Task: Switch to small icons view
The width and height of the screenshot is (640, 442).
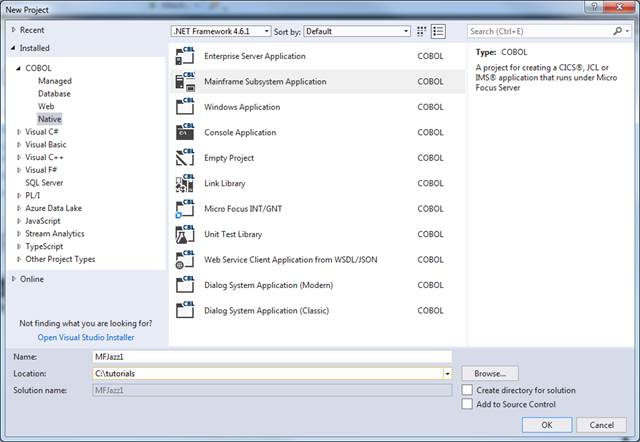Action: pos(421,31)
